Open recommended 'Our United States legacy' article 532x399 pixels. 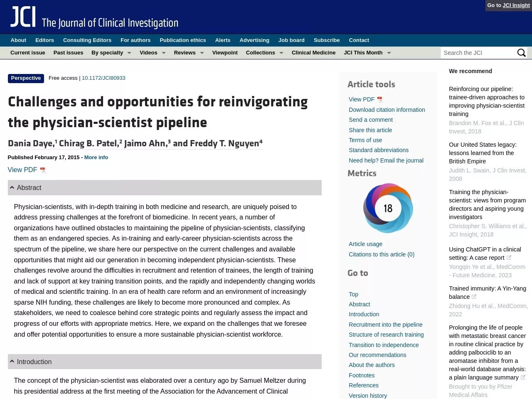[x=483, y=153]
